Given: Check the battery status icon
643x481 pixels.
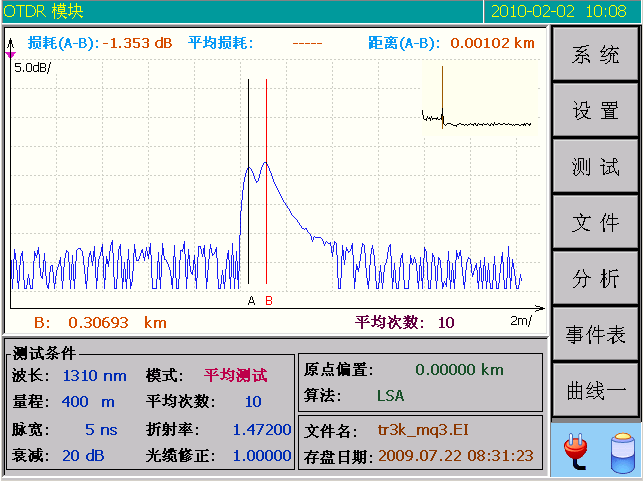Looking at the screenshot, I should 622,452.
